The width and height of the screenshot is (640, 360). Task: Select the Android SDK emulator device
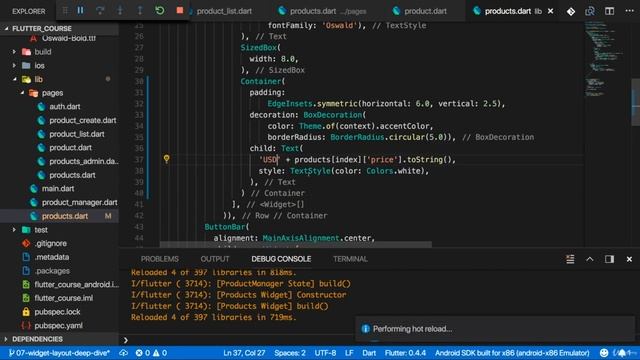(512, 353)
